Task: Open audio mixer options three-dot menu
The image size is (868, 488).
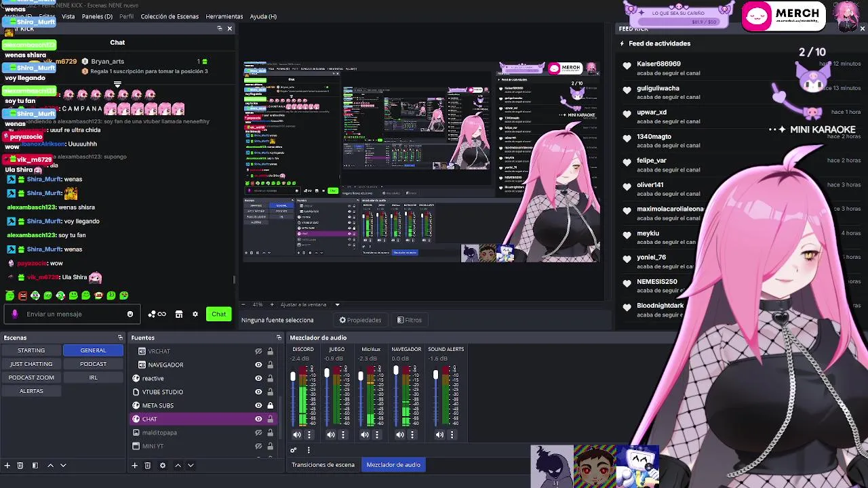Action: click(x=309, y=450)
